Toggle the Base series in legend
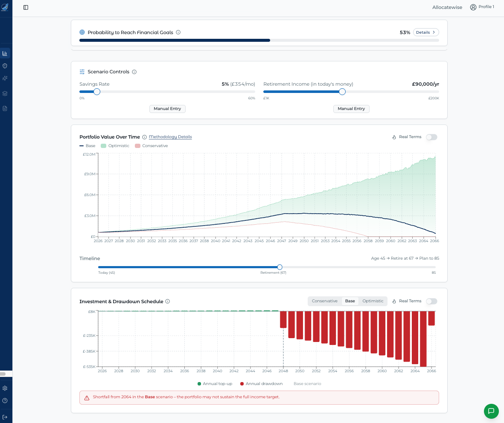Image resolution: width=504 pixels, height=423 pixels. coord(87,146)
